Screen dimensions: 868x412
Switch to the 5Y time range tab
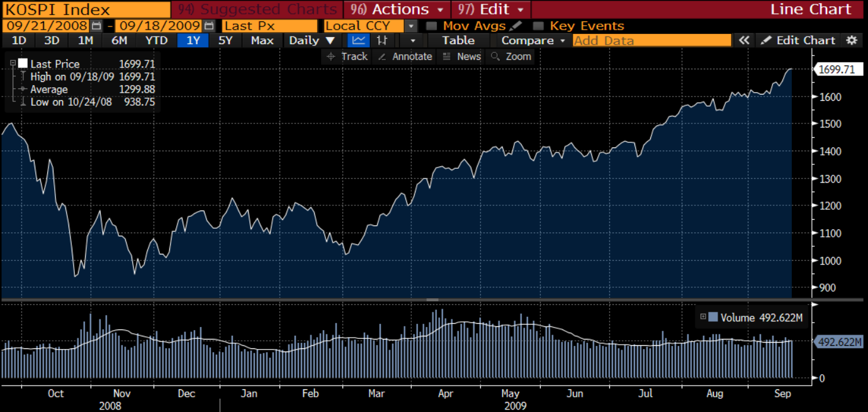(x=225, y=40)
